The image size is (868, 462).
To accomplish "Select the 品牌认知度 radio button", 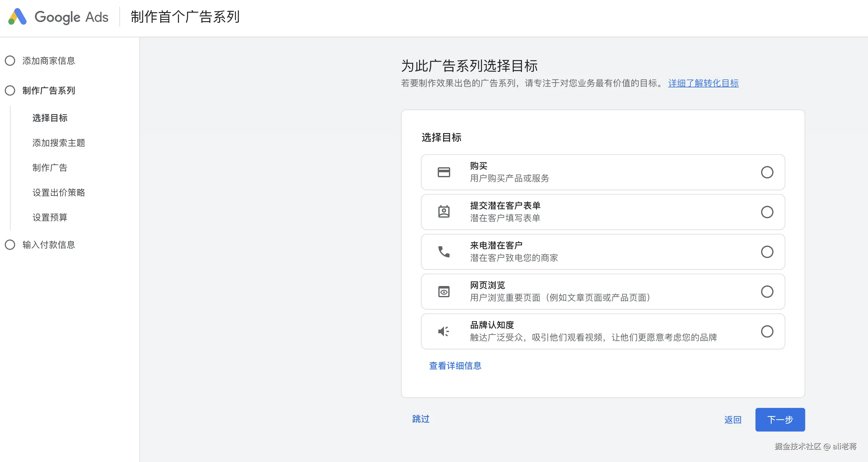I will (x=767, y=331).
